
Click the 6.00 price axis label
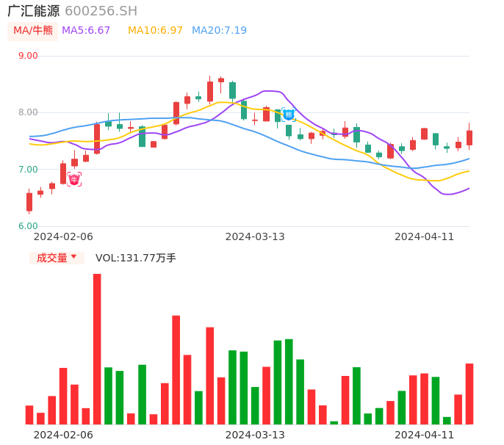click(x=28, y=226)
